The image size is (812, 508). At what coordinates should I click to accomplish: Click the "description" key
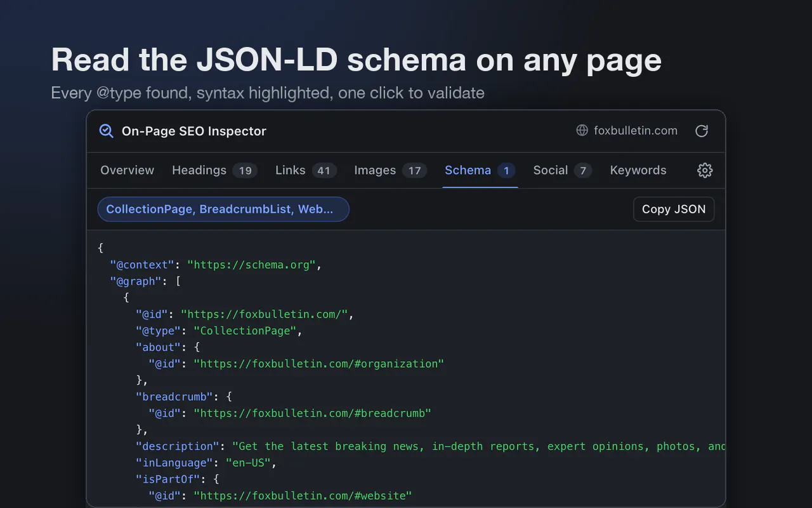coord(177,446)
